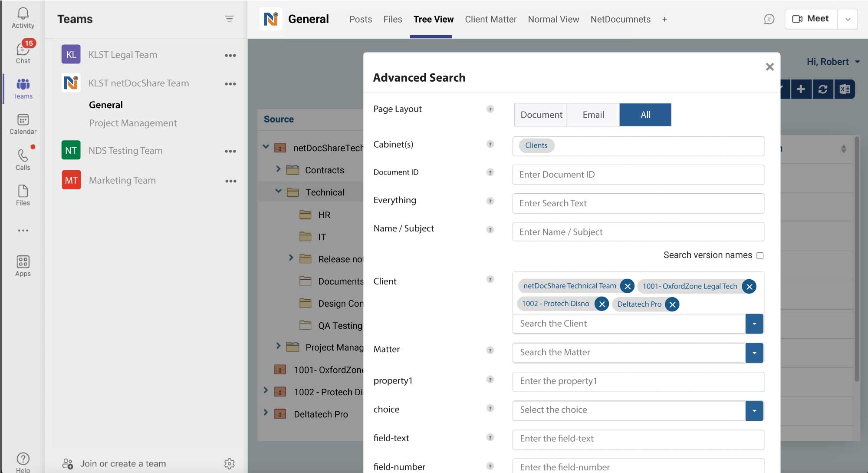Select the Teams sidebar icon
Viewport: 868px width, 473px height.
pos(23,89)
